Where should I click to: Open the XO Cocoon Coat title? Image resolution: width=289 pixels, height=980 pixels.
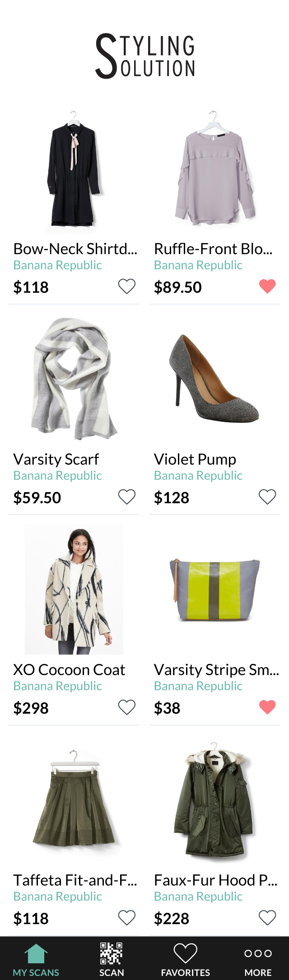click(x=69, y=670)
